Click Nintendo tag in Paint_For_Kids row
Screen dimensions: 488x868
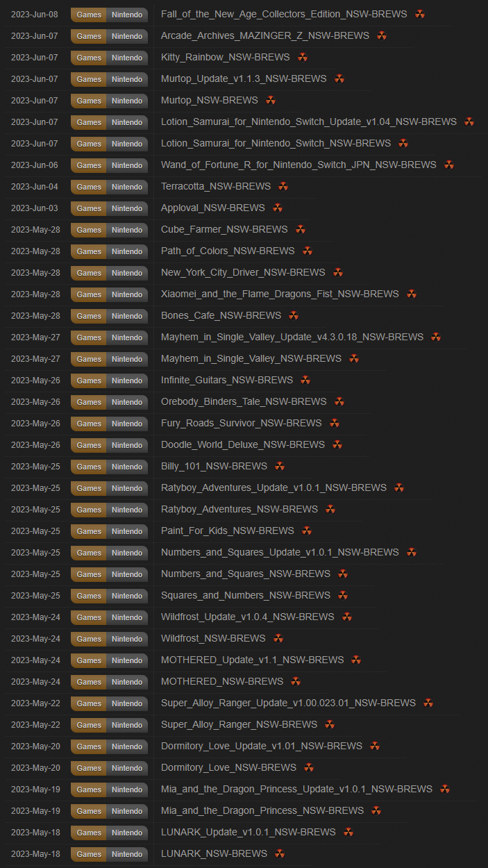coord(127,531)
